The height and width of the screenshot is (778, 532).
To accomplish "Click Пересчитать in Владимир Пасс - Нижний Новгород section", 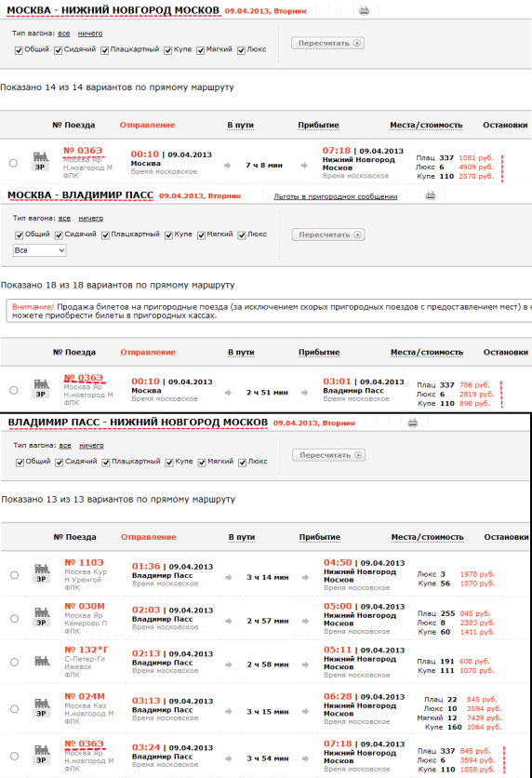I will pyautogui.click(x=329, y=455).
